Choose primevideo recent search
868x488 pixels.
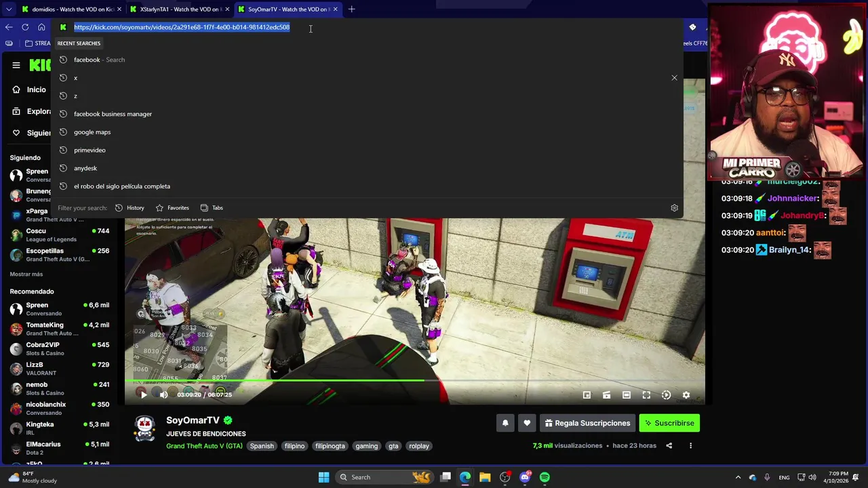[366, 150]
